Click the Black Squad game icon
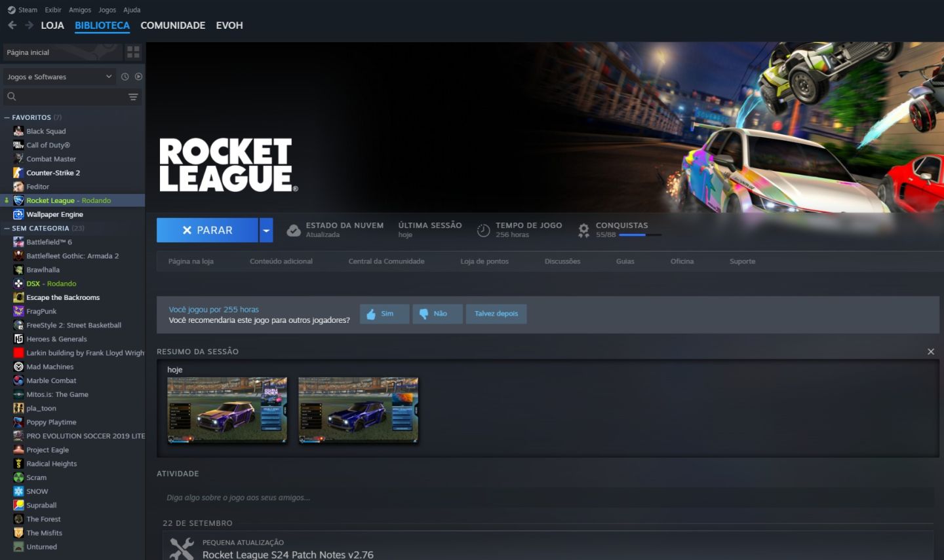 click(x=18, y=132)
